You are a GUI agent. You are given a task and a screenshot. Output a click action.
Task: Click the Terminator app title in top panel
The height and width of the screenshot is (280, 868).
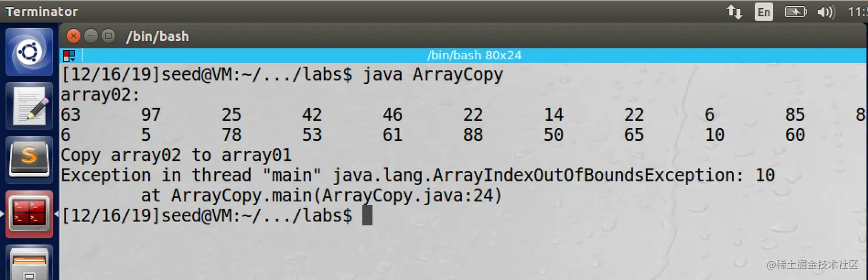42,11
